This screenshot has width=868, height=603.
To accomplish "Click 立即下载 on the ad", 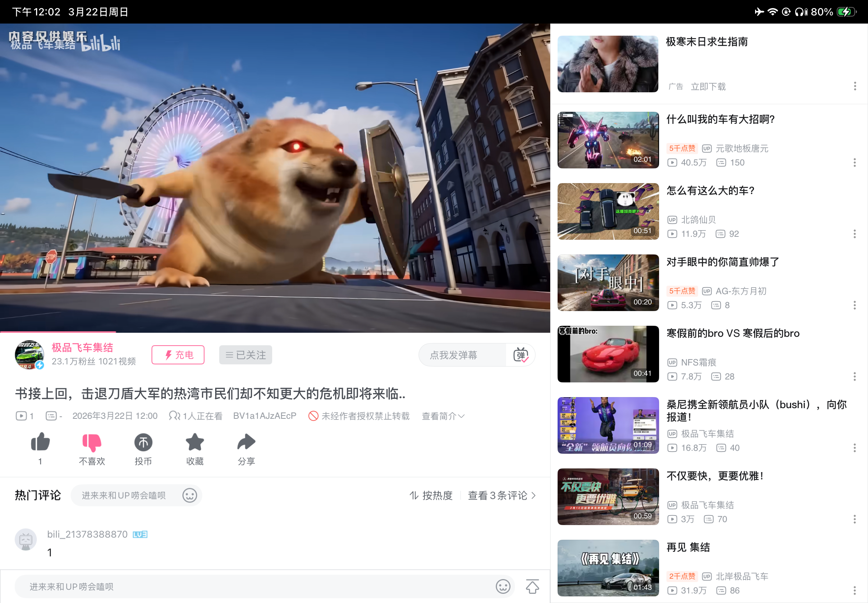I will 708,86.
